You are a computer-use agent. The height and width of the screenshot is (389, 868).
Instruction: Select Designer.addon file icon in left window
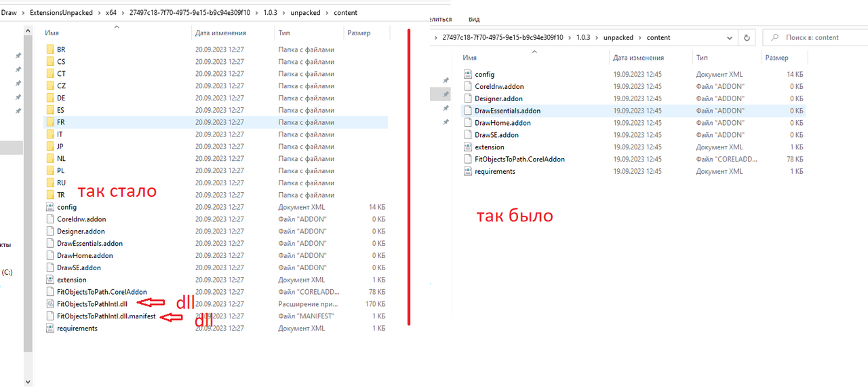[50, 231]
